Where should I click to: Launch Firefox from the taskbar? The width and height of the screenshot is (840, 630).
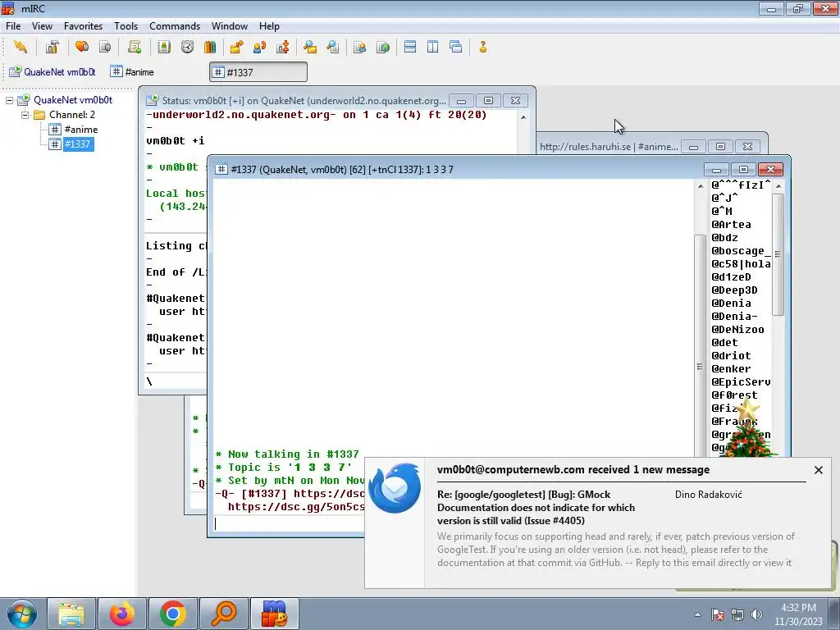coord(122,614)
